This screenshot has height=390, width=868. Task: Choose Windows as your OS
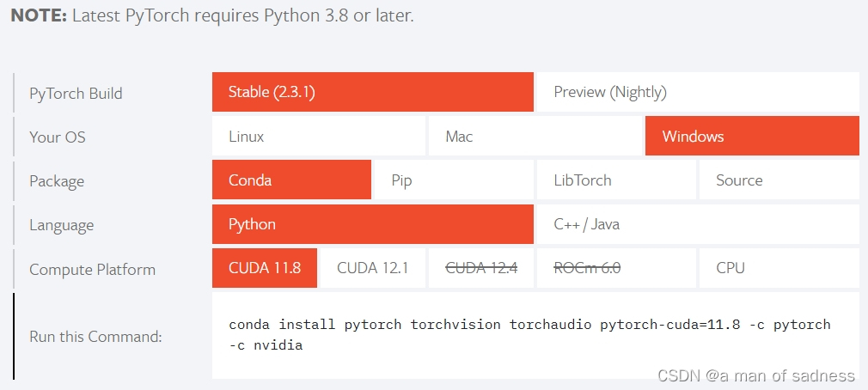click(752, 136)
